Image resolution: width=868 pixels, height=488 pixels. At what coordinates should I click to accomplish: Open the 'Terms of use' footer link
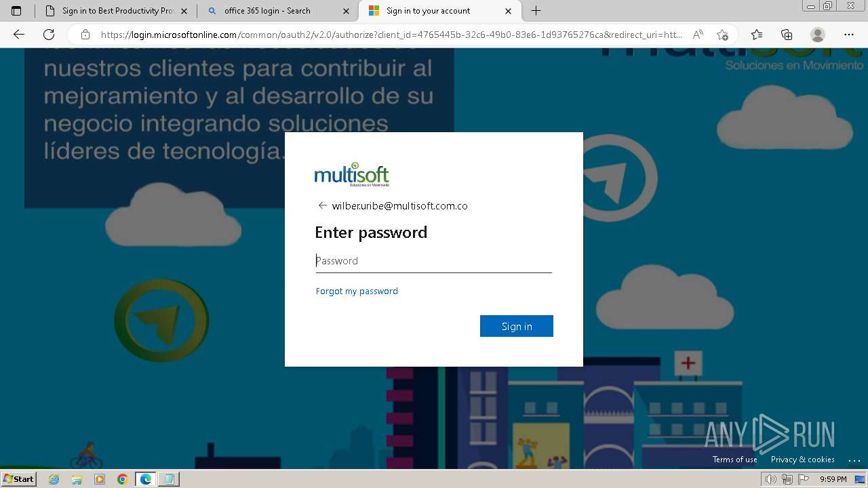735,460
